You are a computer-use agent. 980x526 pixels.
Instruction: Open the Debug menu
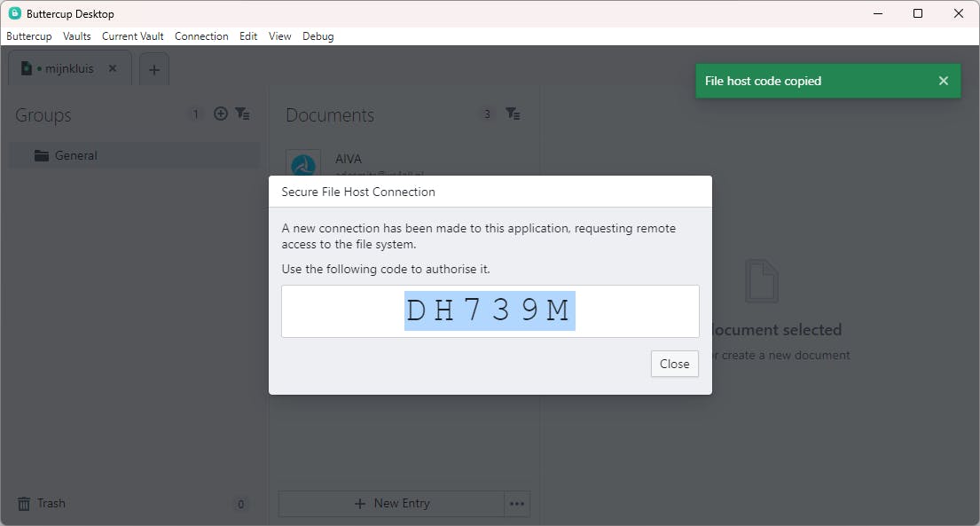[318, 36]
